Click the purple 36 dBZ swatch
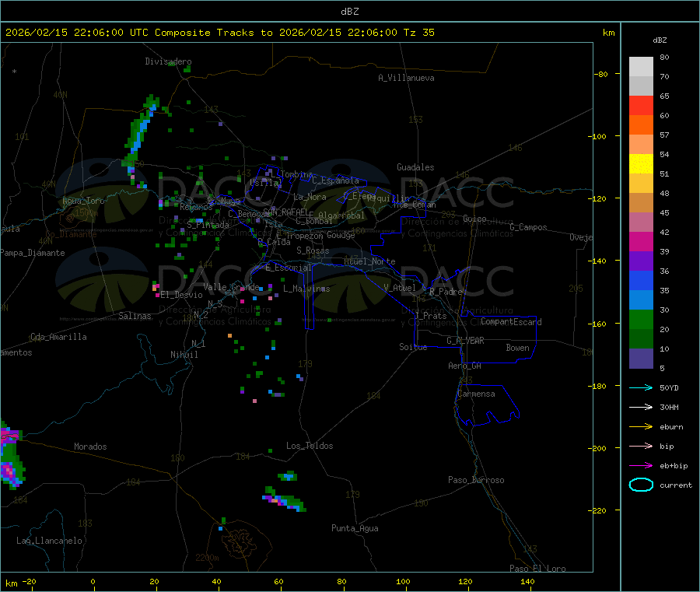Image resolution: width=700 pixels, height=592 pixels. coord(641,261)
